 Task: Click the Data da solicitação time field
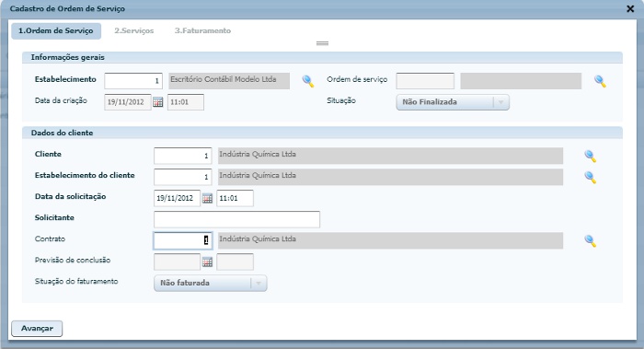[235, 198]
